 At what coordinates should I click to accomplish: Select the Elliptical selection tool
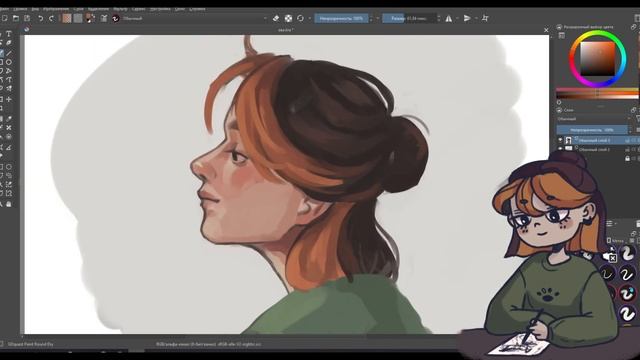9,167
